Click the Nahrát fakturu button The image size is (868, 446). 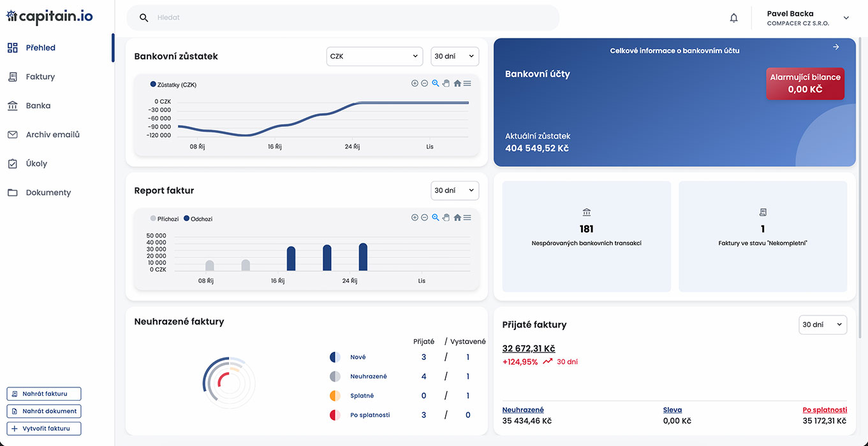point(43,394)
